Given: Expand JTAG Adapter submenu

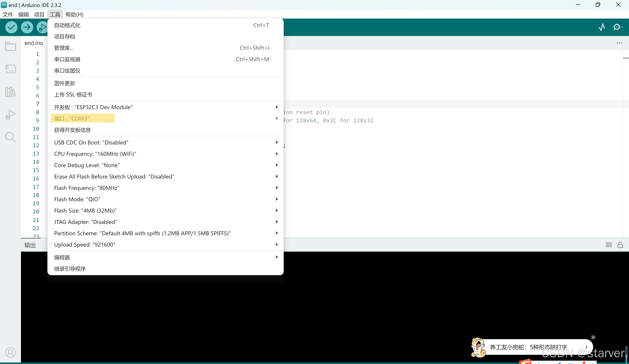Looking at the screenshot, I should click(x=166, y=222).
